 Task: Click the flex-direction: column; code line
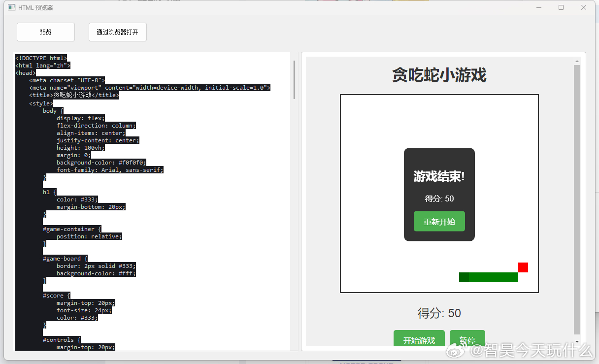96,126
